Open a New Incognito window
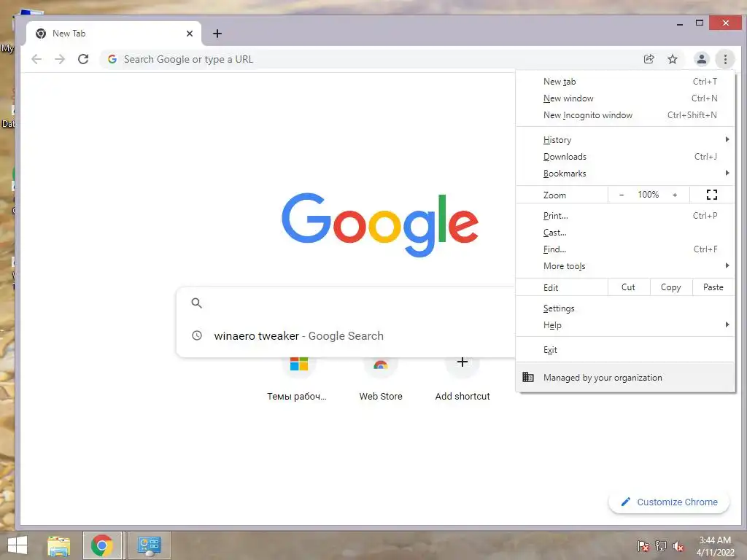 point(625,114)
